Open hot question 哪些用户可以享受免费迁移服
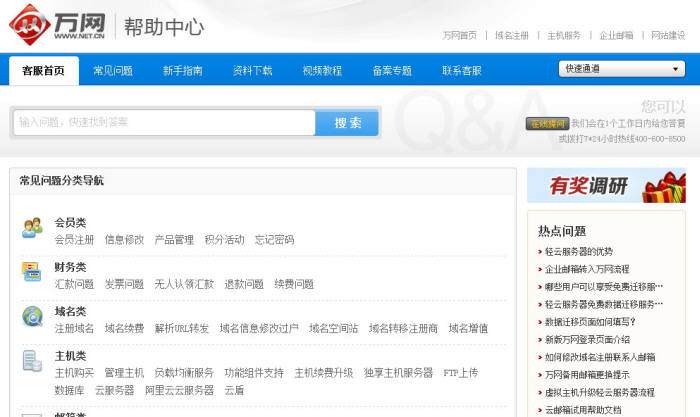The image size is (700, 417). coord(604,287)
